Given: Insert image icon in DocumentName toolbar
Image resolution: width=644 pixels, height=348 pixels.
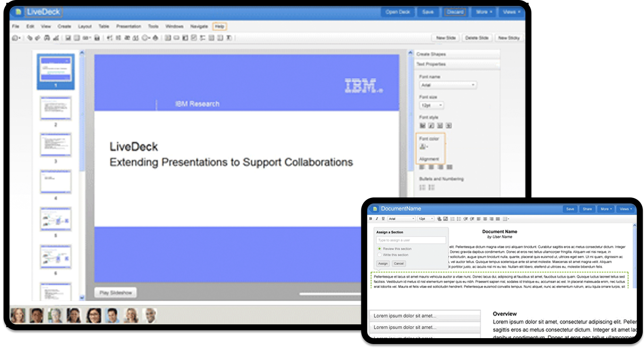Looking at the screenshot, I should [x=445, y=219].
